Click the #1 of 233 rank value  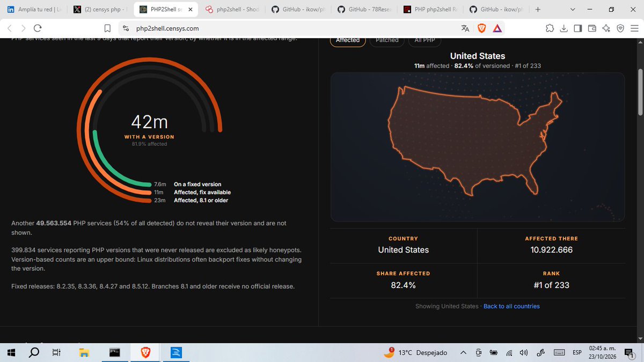(x=551, y=285)
